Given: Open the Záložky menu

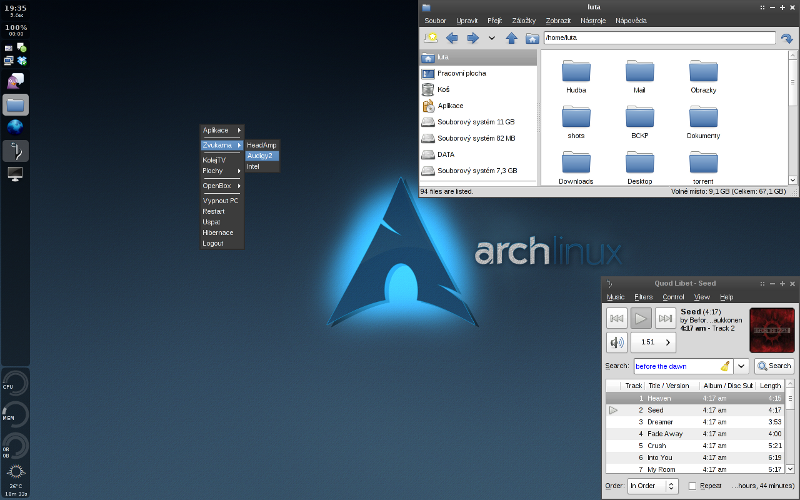Looking at the screenshot, I should click(524, 20).
